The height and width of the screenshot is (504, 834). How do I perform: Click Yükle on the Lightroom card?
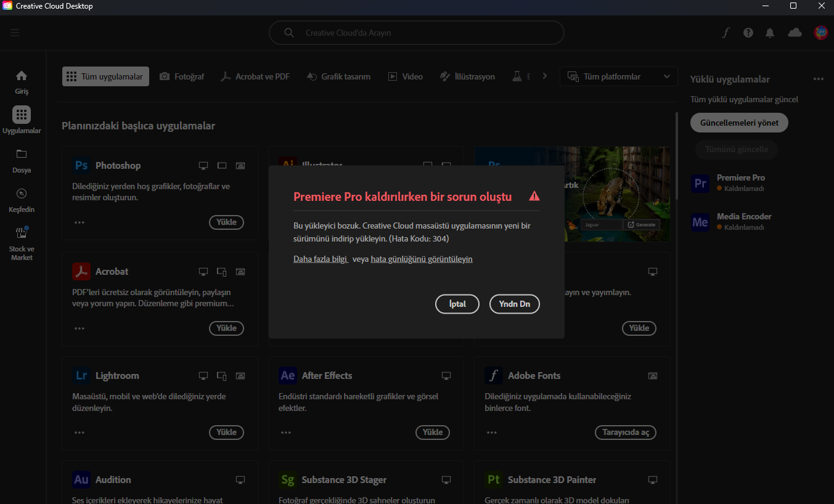tap(227, 433)
